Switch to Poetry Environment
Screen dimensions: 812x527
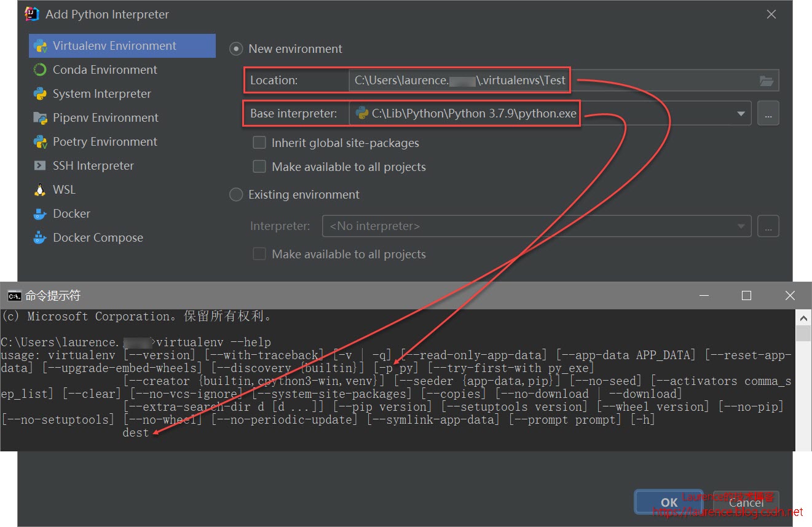(122, 142)
